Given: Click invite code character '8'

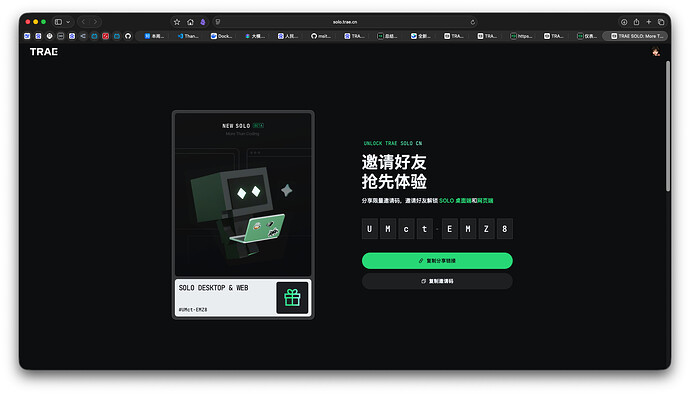Looking at the screenshot, I should 505,229.
